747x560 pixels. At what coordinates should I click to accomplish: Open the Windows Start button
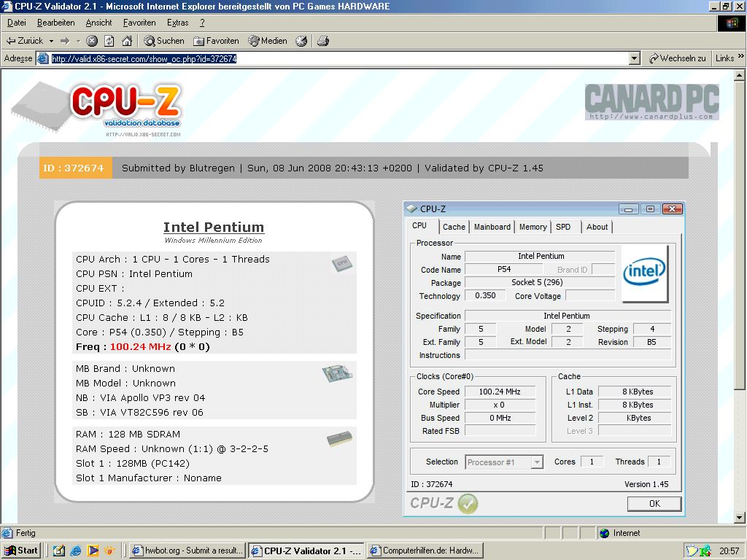[21, 551]
